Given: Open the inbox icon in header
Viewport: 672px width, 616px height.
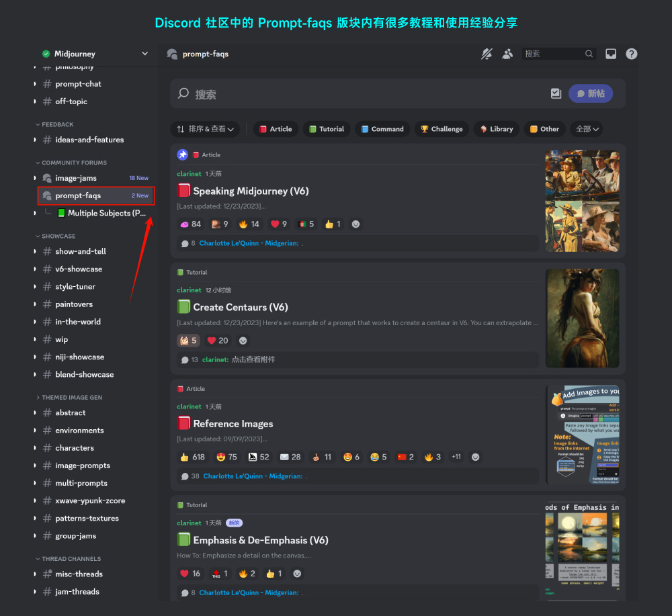Looking at the screenshot, I should coord(611,54).
